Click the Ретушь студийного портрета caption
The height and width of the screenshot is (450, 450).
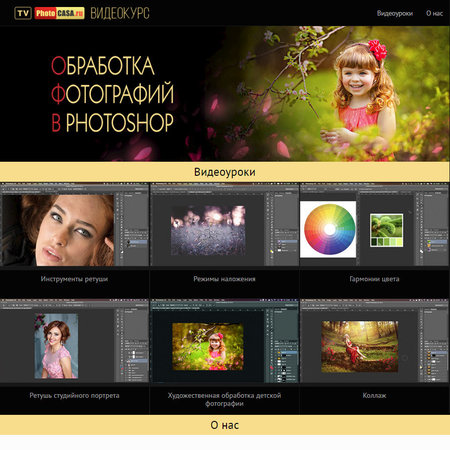click(x=74, y=396)
